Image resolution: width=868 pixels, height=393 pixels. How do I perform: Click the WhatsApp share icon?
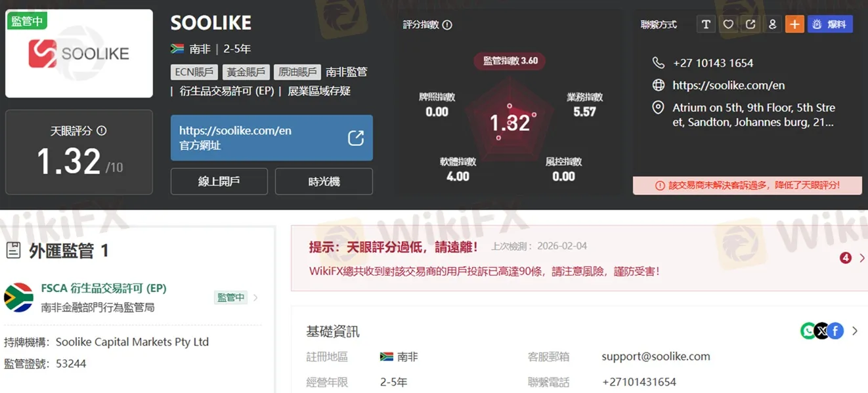click(808, 331)
